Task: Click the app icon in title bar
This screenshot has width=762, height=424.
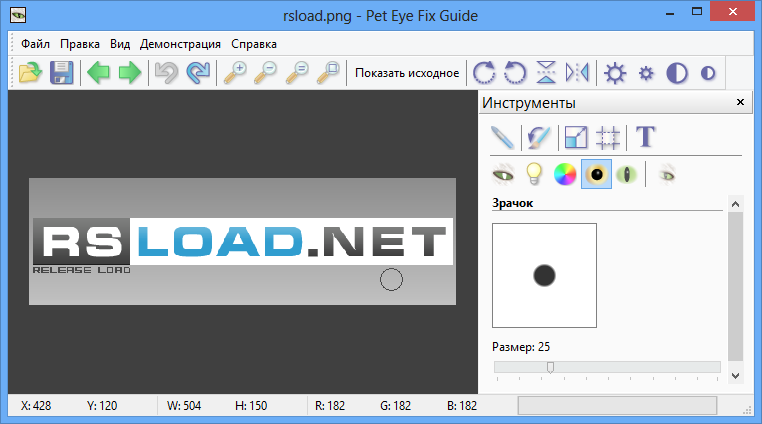Action: coord(18,15)
